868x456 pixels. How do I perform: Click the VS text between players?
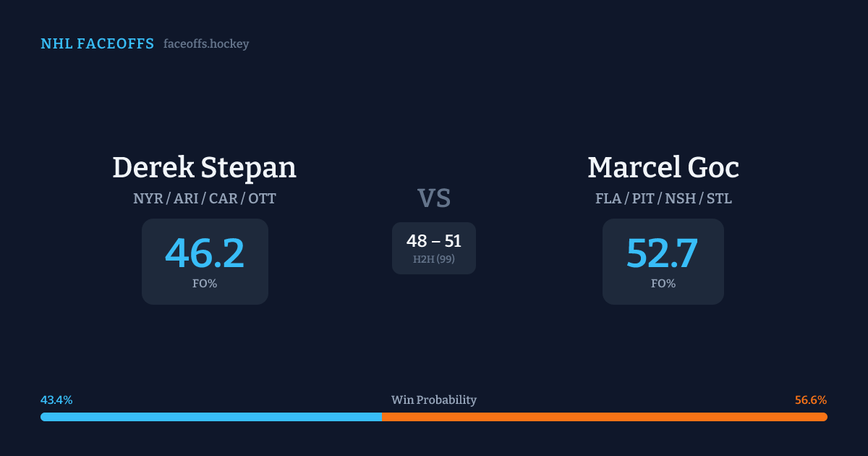pyautogui.click(x=434, y=198)
